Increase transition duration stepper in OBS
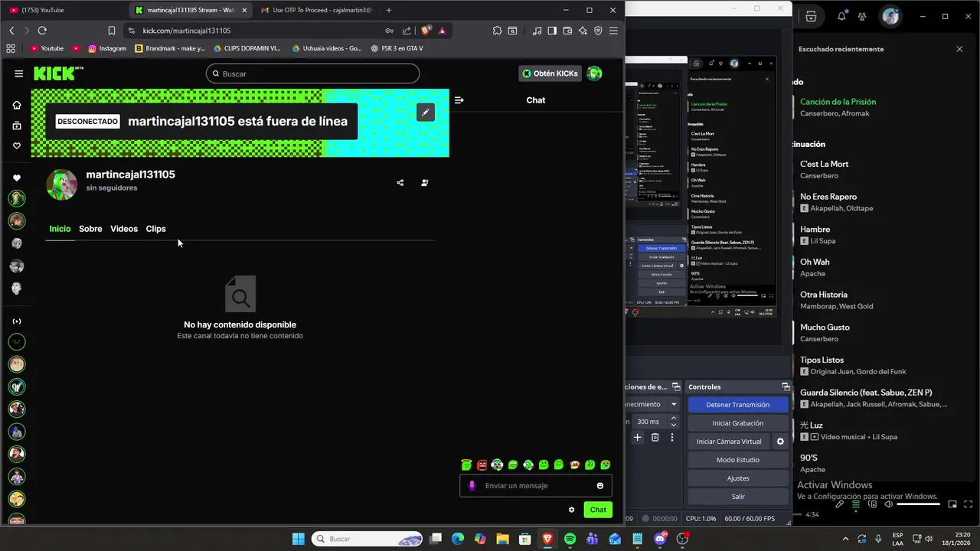 click(674, 418)
